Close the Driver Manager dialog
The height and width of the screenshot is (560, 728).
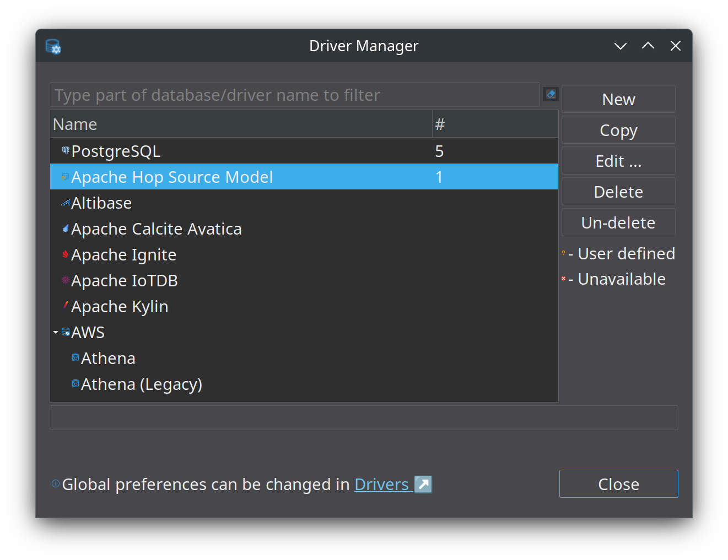(618, 484)
